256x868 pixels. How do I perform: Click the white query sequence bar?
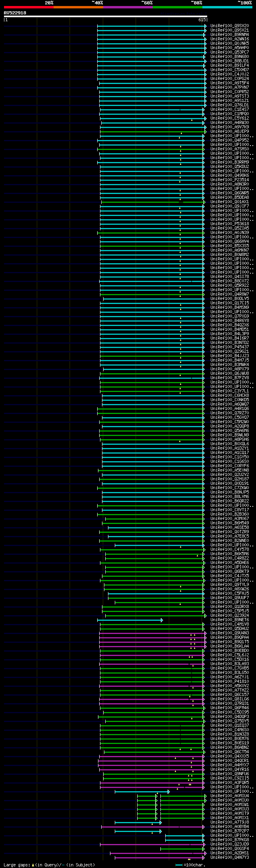point(105,16)
